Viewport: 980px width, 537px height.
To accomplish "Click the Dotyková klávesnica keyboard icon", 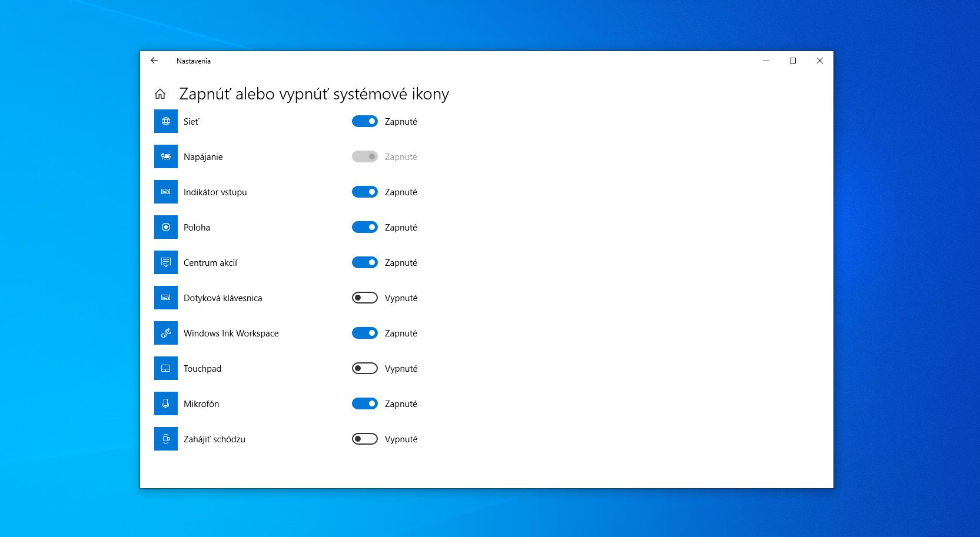I will click(166, 298).
